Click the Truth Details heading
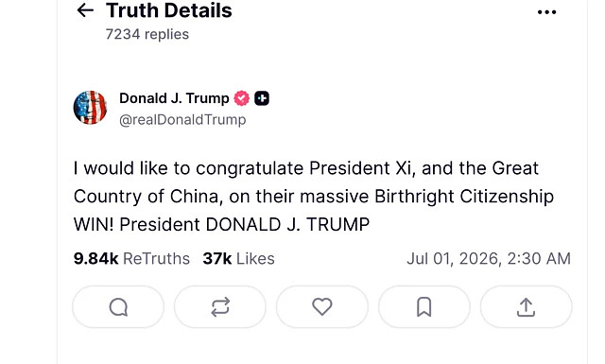The width and height of the screenshot is (605, 364). (x=169, y=10)
